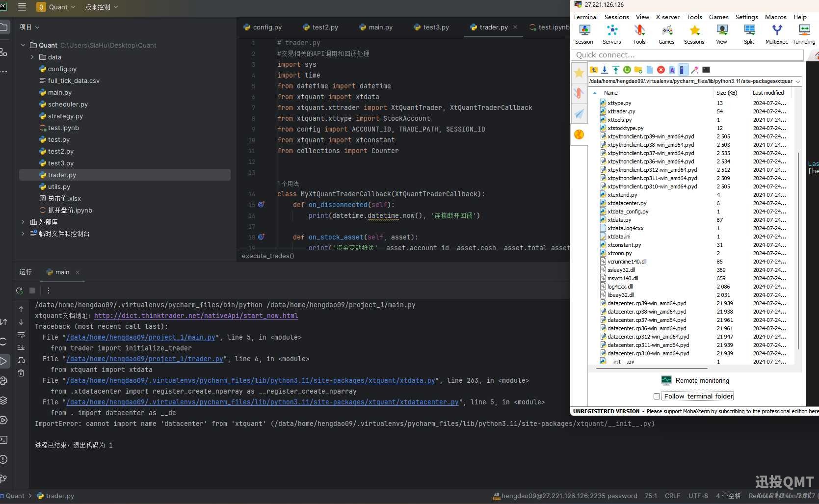Jump down the stack trace with the down arrow
Viewport: 819px width, 504px height.
[21, 322]
